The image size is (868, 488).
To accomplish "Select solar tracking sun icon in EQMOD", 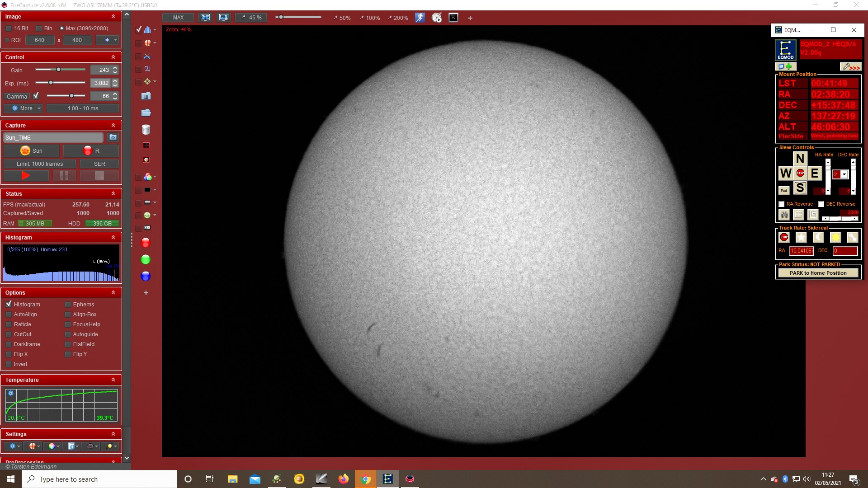I will pos(835,237).
